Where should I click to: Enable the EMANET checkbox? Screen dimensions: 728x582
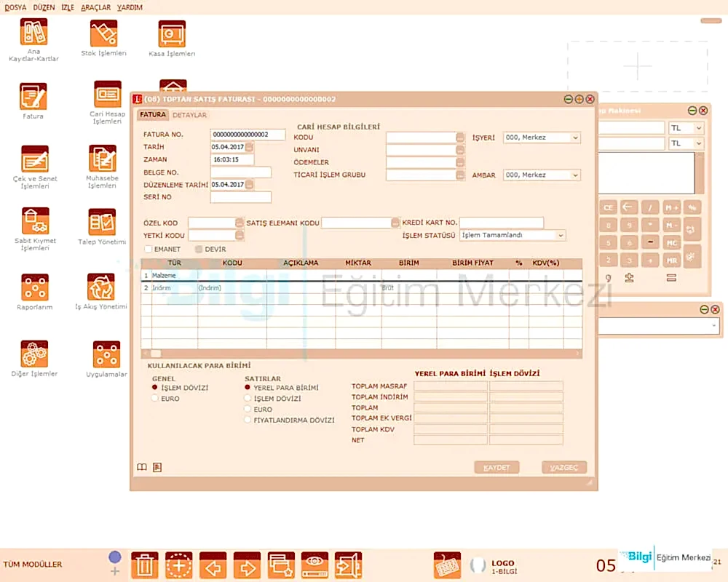tap(149, 250)
